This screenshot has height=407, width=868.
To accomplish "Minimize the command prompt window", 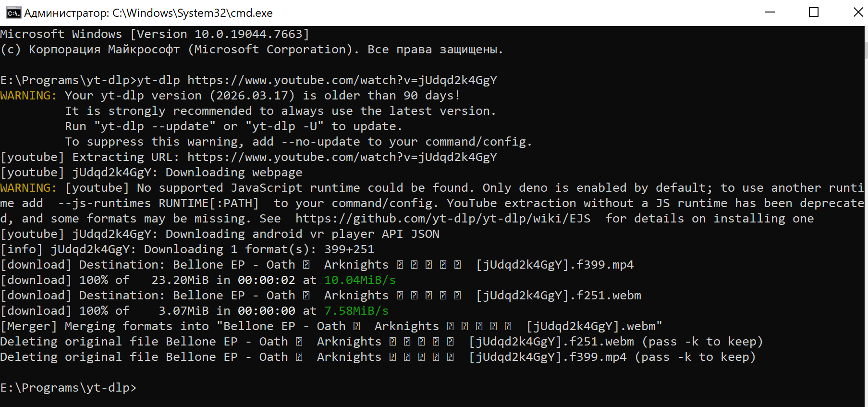I will pos(770,12).
